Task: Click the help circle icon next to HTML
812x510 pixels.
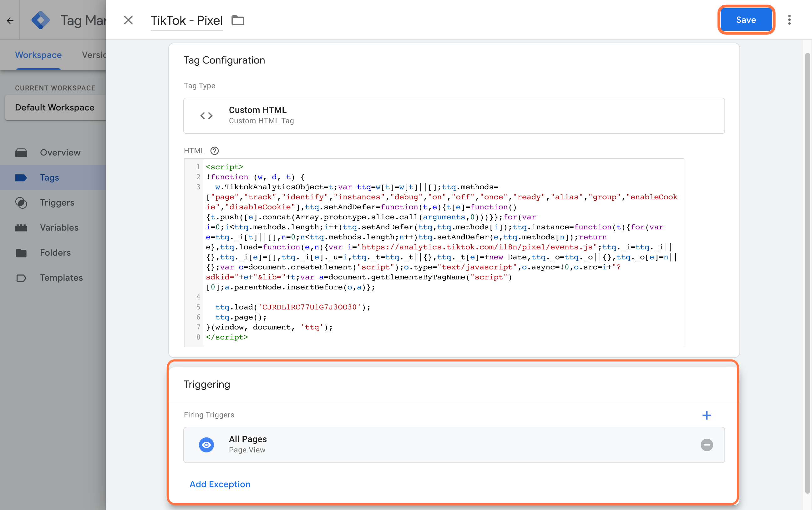Action: (x=214, y=150)
